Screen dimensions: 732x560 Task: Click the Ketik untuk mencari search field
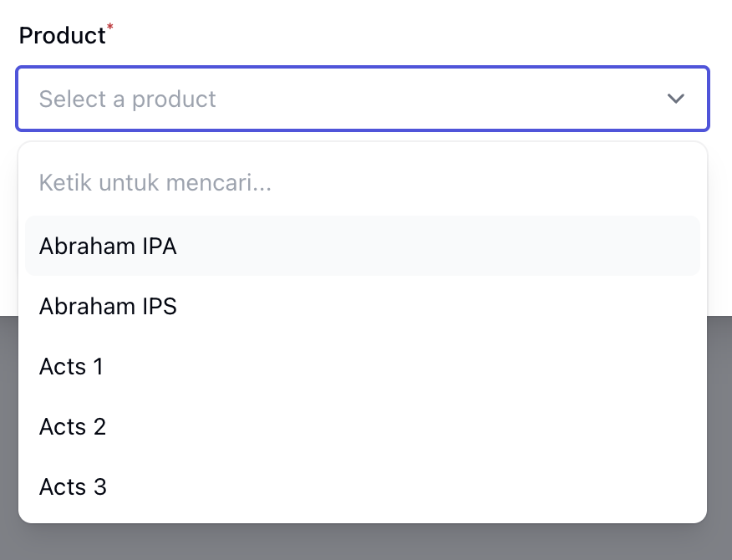(x=362, y=182)
